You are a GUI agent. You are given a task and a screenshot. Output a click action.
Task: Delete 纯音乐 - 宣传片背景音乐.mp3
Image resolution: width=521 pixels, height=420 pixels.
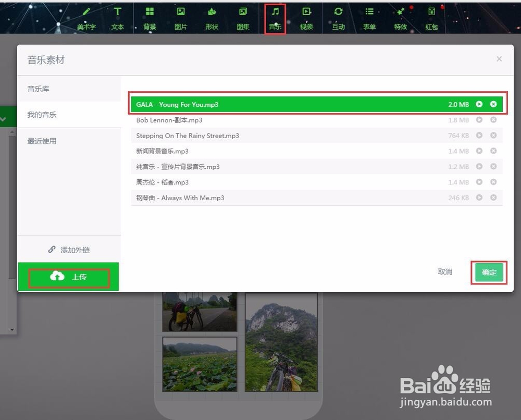coord(493,166)
